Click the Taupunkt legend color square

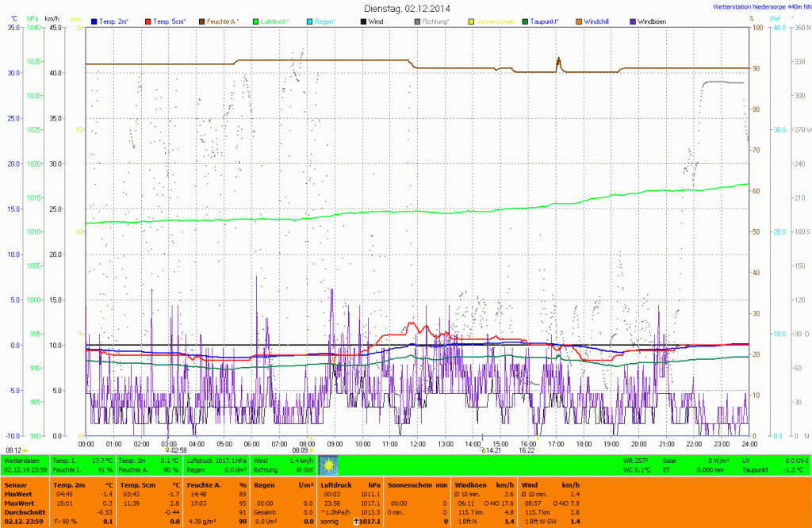click(525, 21)
